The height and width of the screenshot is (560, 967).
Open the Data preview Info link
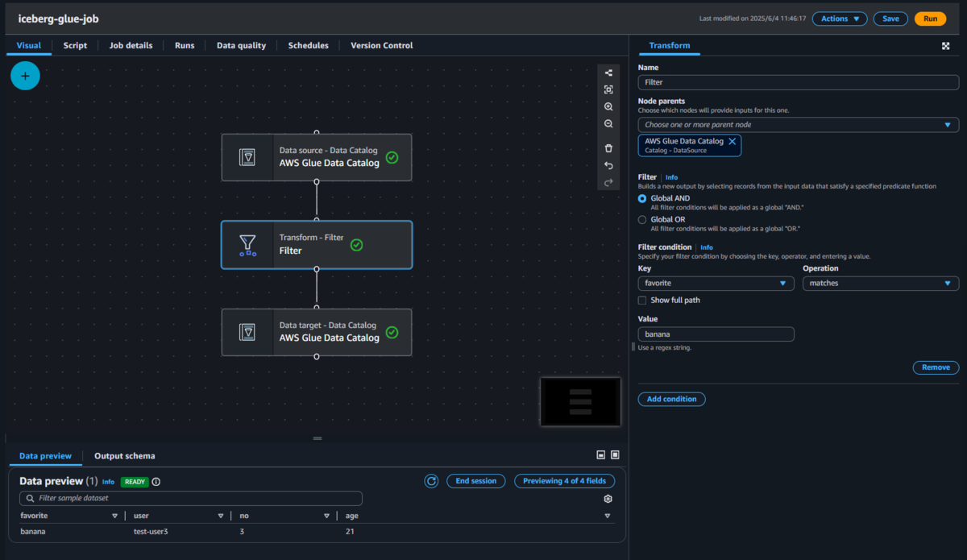pyautogui.click(x=108, y=482)
